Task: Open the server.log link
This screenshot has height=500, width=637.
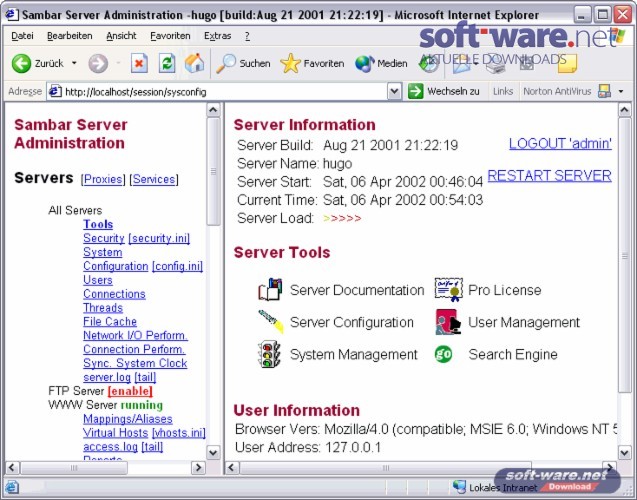Action: [x=107, y=377]
